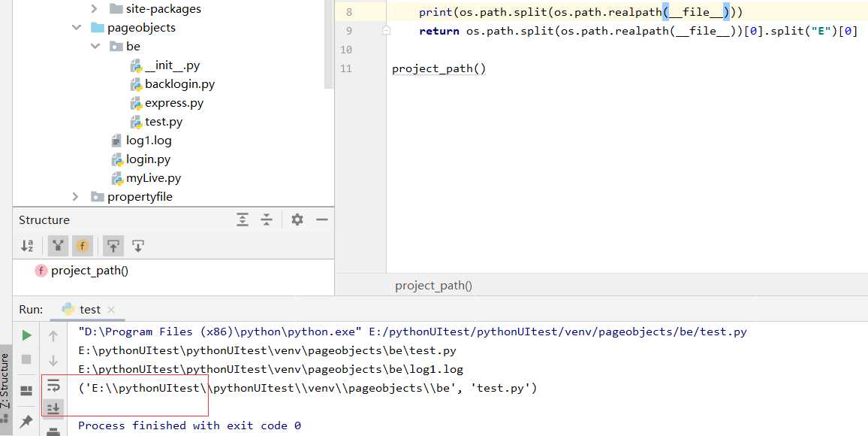This screenshot has width=868, height=436.
Task: Select the propertyfile folder
Action: [x=140, y=197]
